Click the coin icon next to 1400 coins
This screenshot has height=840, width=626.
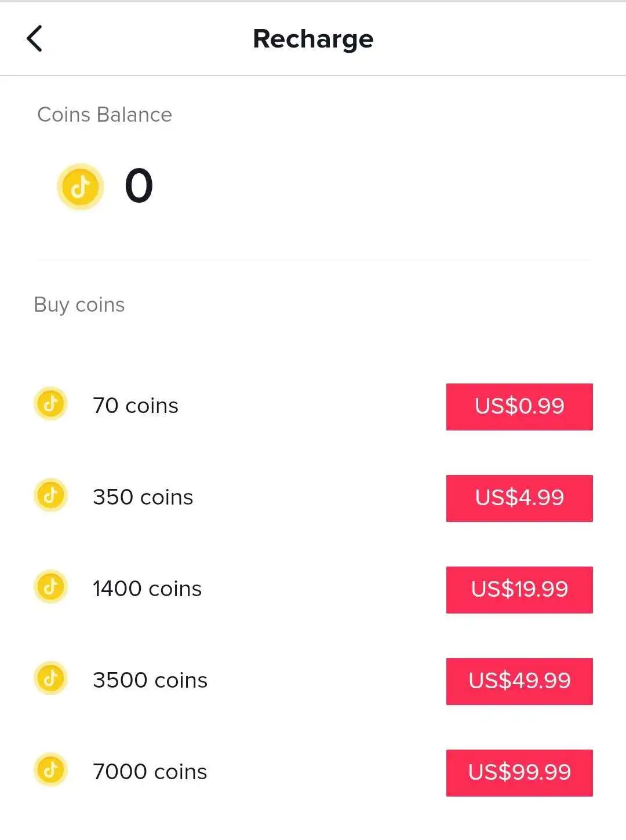pos(51,586)
